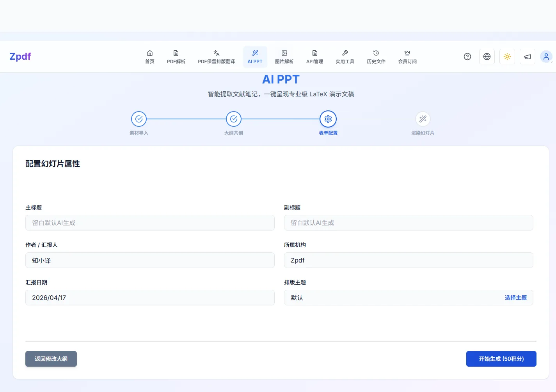Click 选择主题 to choose a theme
The image size is (556, 392).
tap(515, 298)
